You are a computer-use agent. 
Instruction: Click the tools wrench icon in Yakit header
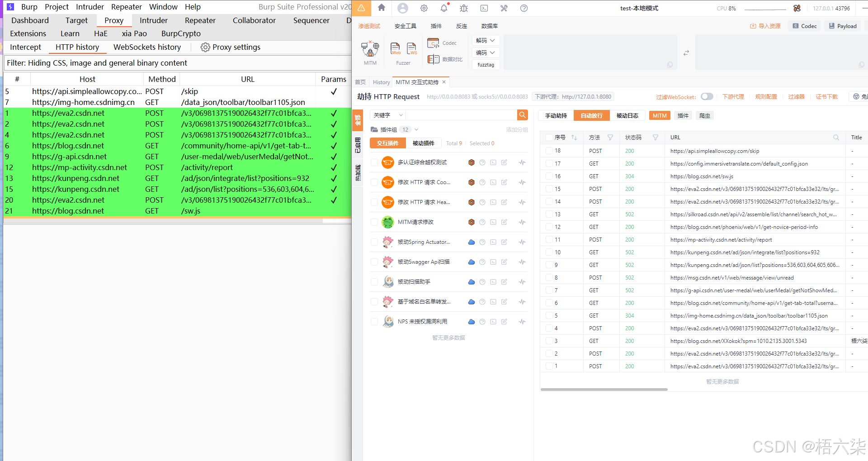504,8
